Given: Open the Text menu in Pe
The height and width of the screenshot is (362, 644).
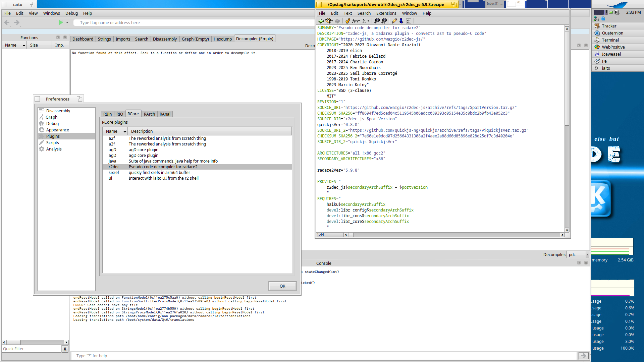Looking at the screenshot, I should (348, 13).
